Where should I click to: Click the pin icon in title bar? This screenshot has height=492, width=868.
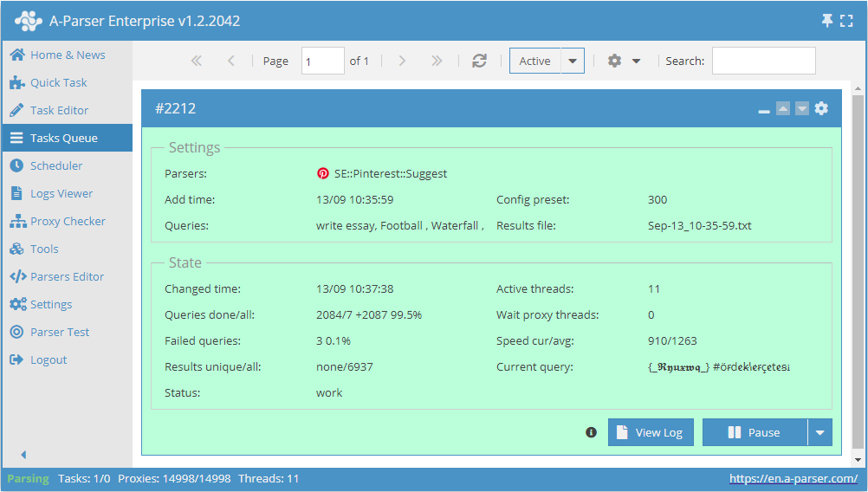[x=827, y=21]
